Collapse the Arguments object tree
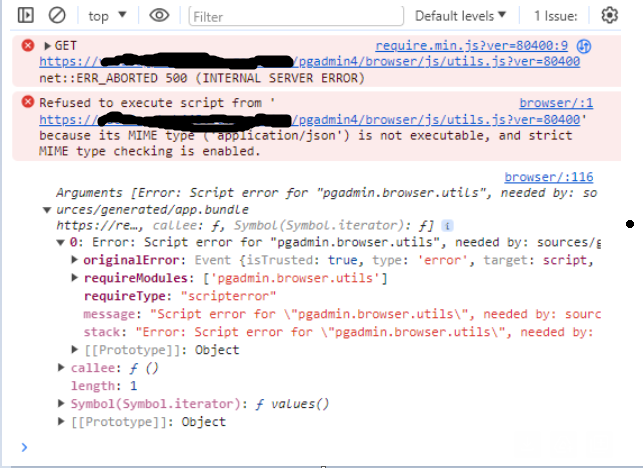Viewport: 643px width, 468px height. (x=47, y=209)
